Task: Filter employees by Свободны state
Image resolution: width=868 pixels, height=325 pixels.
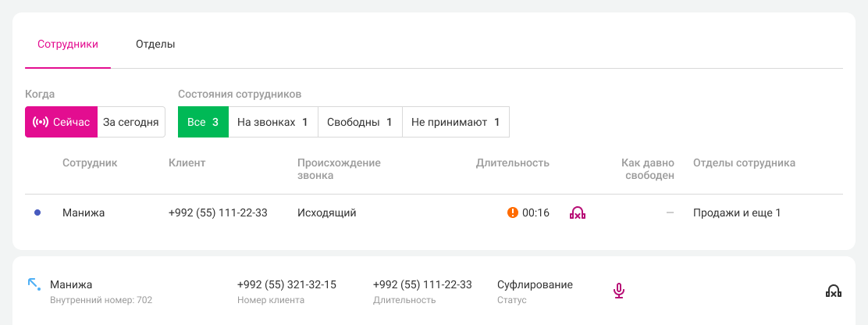Action: coord(360,122)
